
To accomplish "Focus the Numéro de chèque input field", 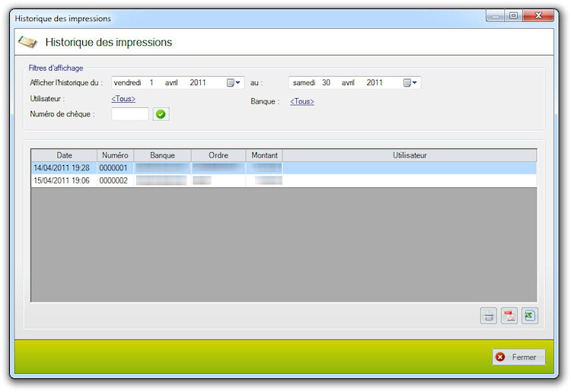I will (129, 114).
